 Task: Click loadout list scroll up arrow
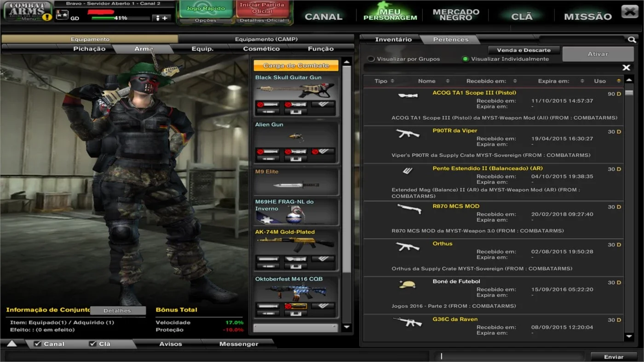click(347, 61)
